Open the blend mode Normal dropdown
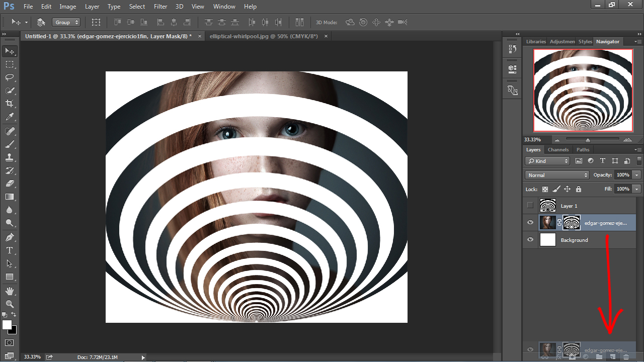The image size is (644, 362). click(557, 175)
